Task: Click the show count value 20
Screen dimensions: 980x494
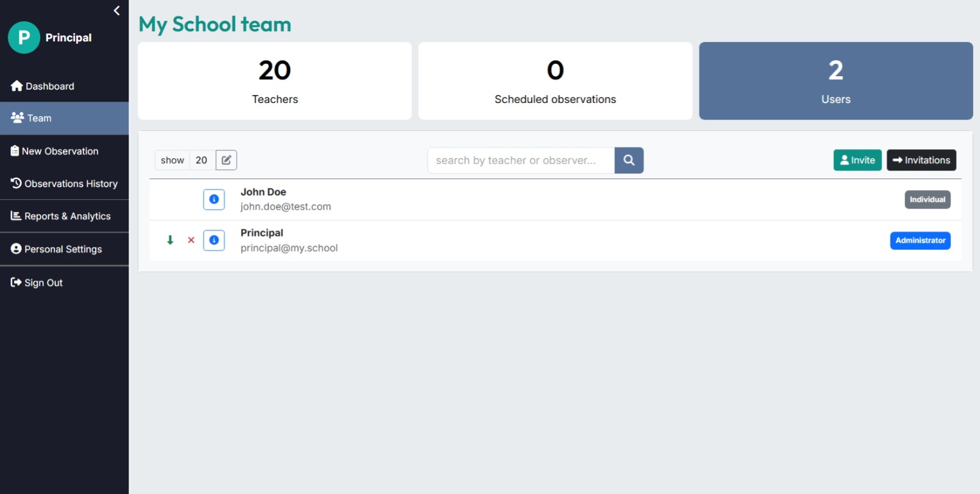Action: coord(201,160)
